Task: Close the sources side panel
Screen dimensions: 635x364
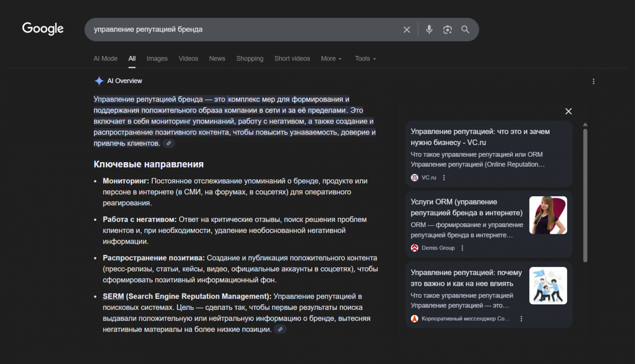Action: point(568,111)
